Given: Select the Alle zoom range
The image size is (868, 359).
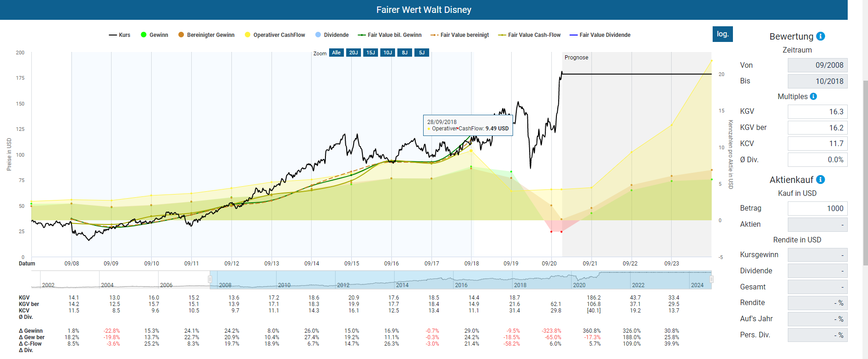Looking at the screenshot, I should (x=337, y=53).
